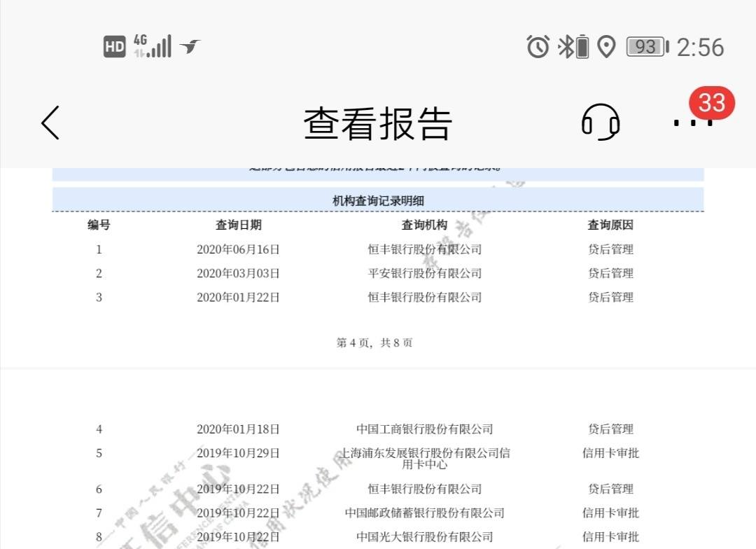Tap the battery 93 indicator
Image resolution: width=756 pixels, height=549 pixels.
(x=647, y=47)
